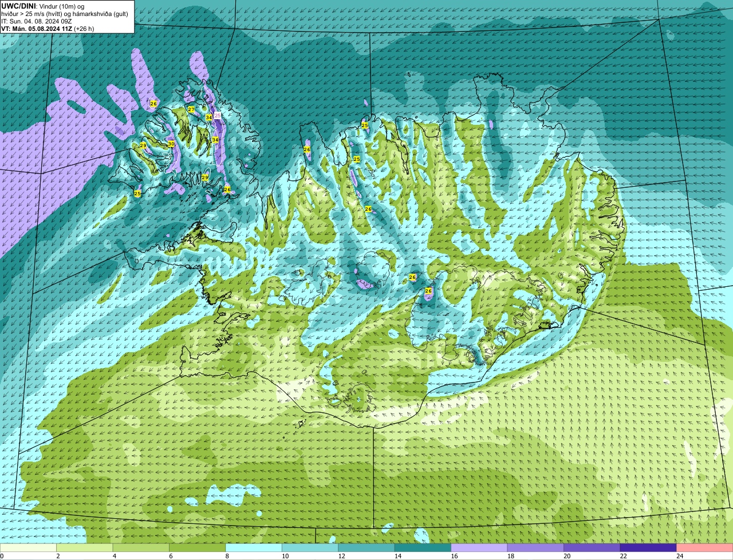Select the 10–12 m/s legend color swatch
The width and height of the screenshot is (733, 560).
310,548
